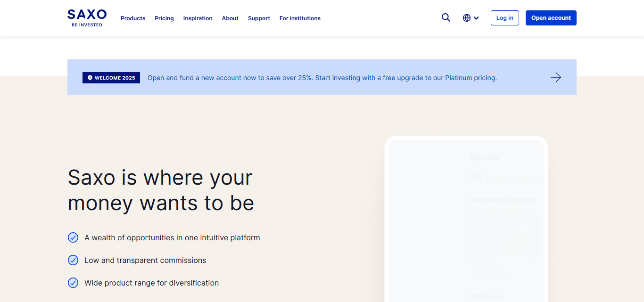This screenshot has height=302, width=644.
Task: Click the Welcome 2025 badge
Action: (111, 78)
